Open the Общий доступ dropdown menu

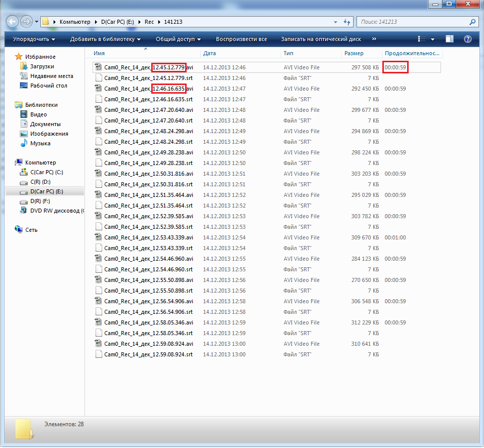[178, 39]
